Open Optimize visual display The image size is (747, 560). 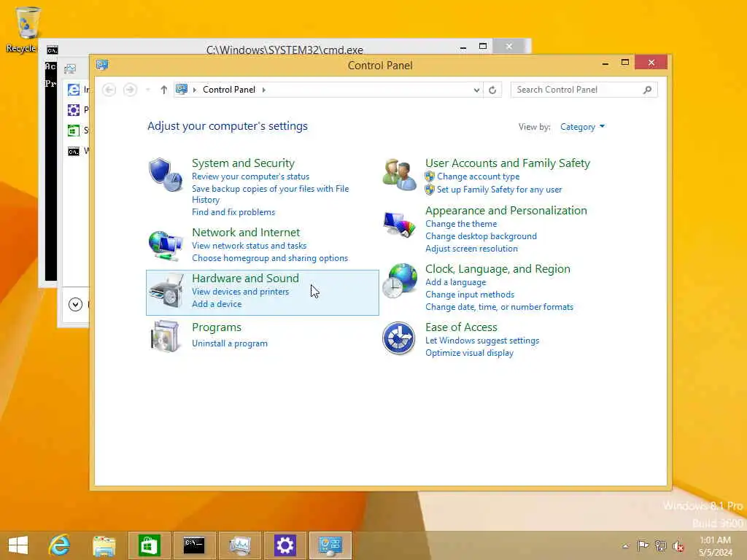(x=469, y=353)
